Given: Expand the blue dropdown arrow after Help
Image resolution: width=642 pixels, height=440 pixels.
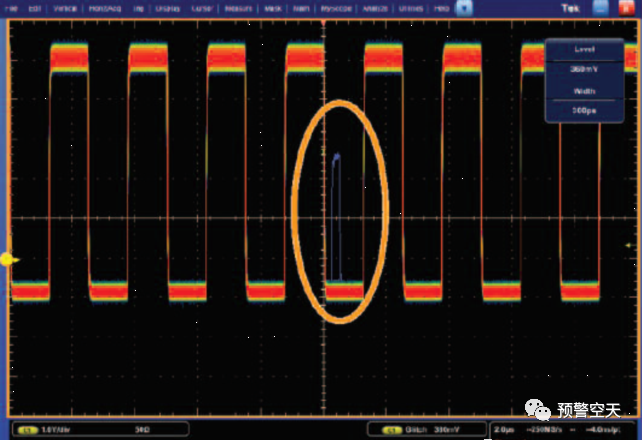Looking at the screenshot, I should pos(464,8).
